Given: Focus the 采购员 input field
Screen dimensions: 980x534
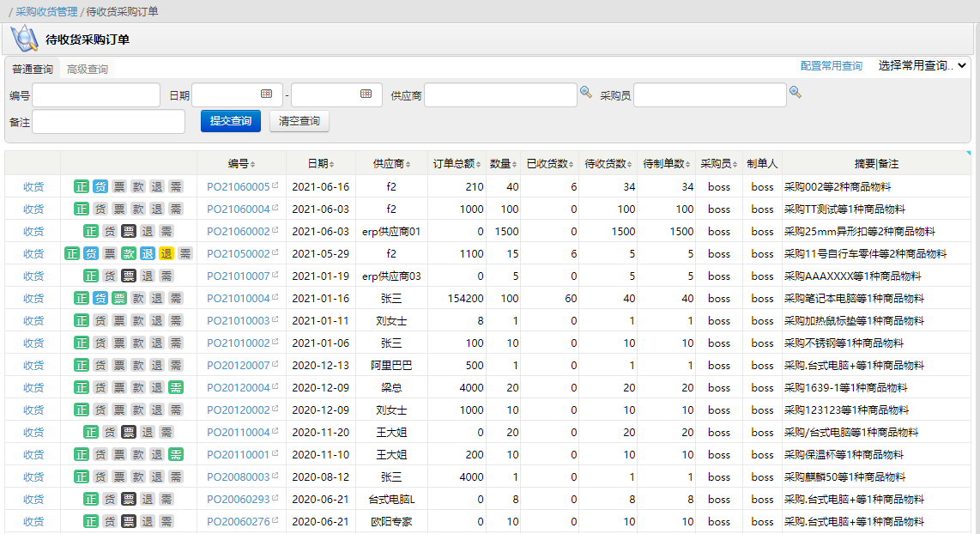Looking at the screenshot, I should (x=710, y=95).
